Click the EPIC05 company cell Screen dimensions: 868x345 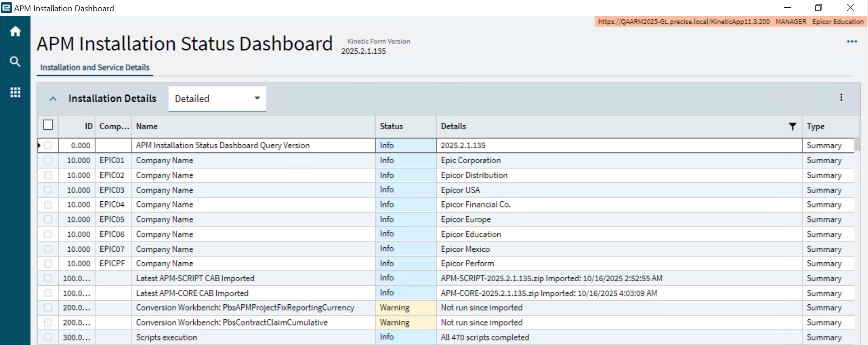(113, 219)
